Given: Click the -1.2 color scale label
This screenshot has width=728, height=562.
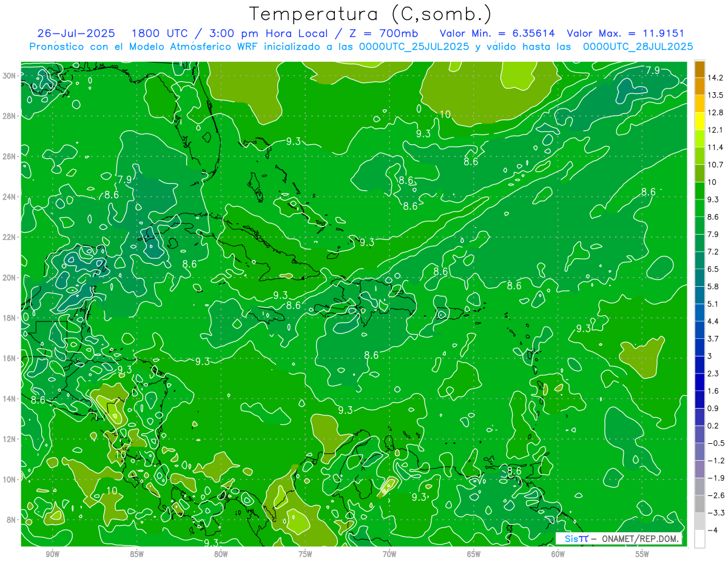Looking at the screenshot, I should point(716,460).
